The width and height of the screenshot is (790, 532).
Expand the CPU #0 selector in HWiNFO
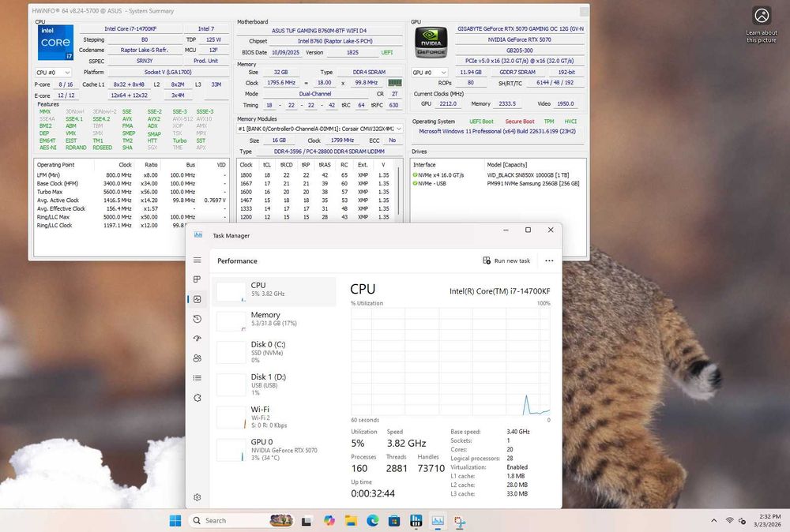[x=53, y=73]
